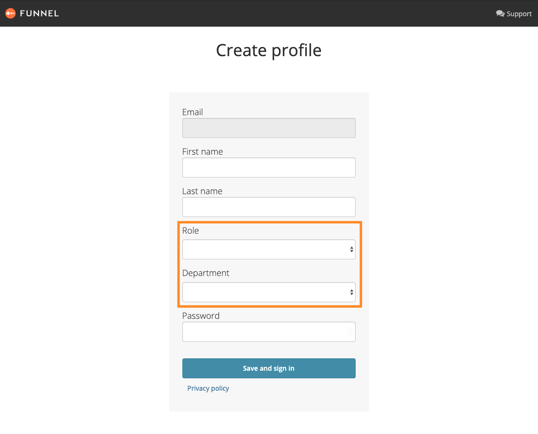This screenshot has width=538, height=434.
Task: Open the Support link in header
Action: tap(514, 13)
